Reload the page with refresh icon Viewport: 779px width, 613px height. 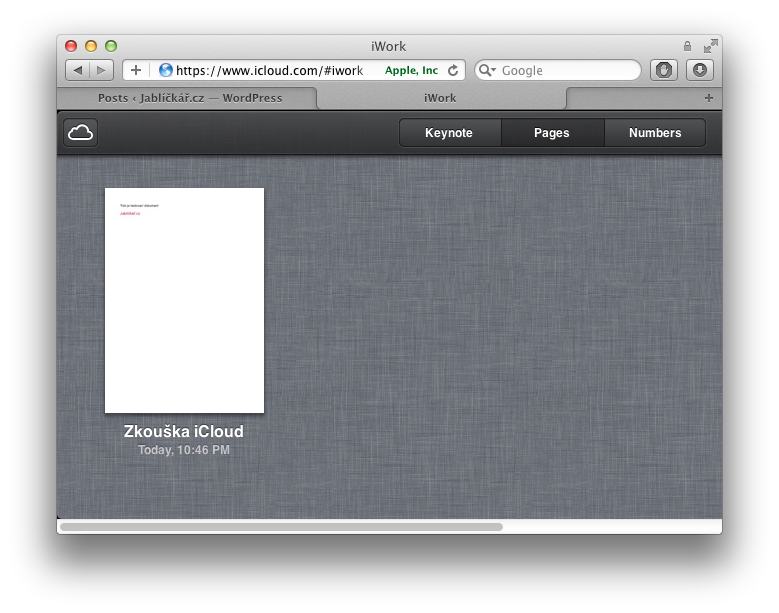[453, 71]
